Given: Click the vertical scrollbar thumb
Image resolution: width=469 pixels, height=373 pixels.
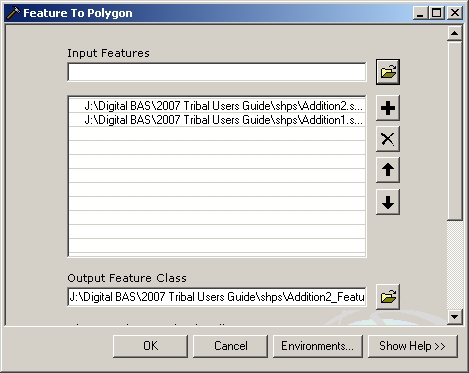Looking at the screenshot, I should click(x=454, y=131).
